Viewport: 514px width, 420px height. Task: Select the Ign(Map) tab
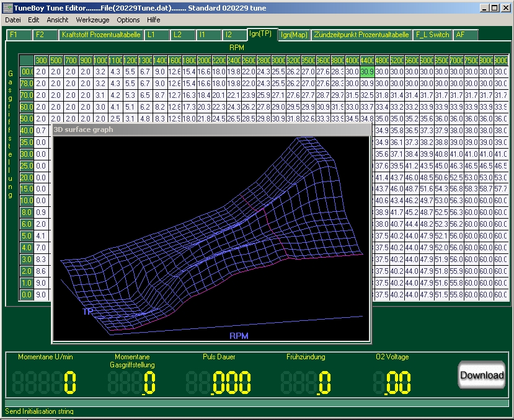[x=294, y=35]
